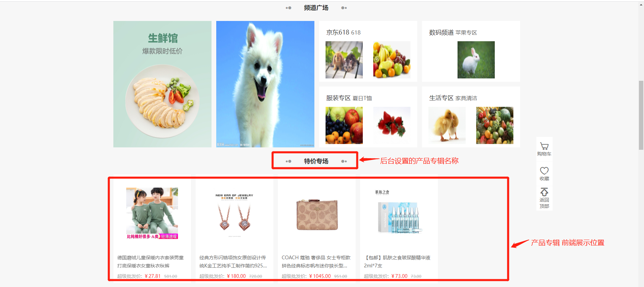Screen dimensions: 644x287
Task: Open the COACH wallet product image
Action: coord(317,214)
